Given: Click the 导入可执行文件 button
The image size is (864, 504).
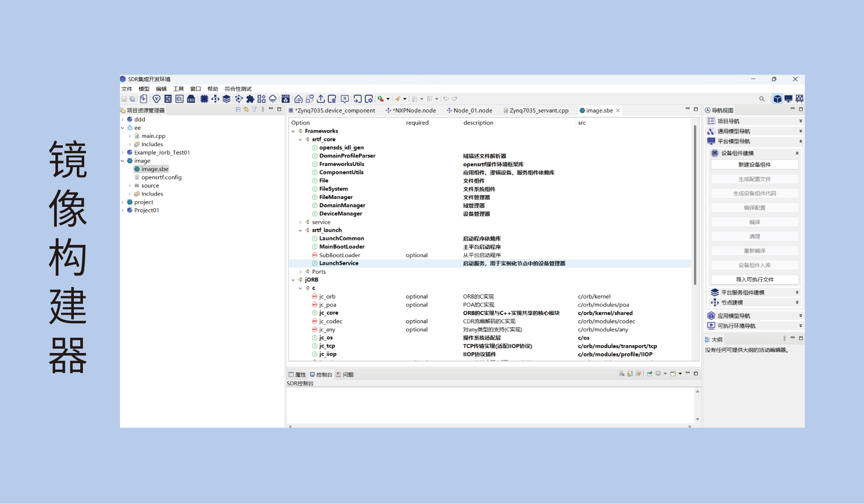Looking at the screenshot, I should pyautogui.click(x=754, y=279).
